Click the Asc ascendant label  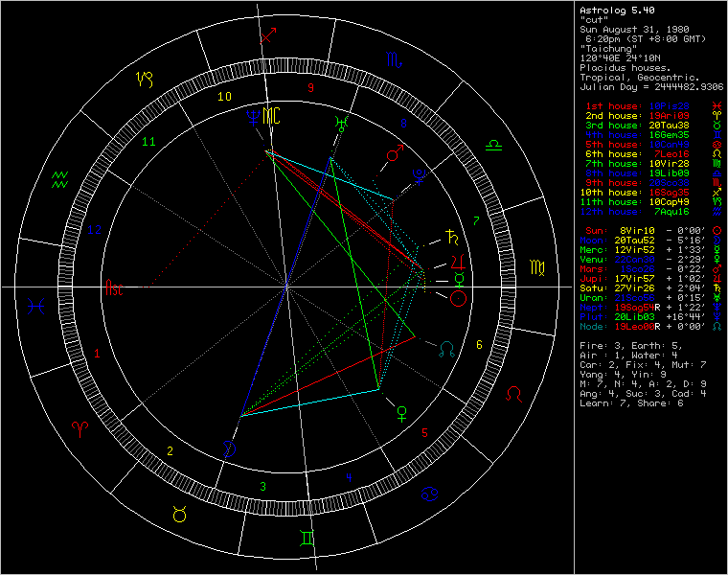tap(114, 287)
